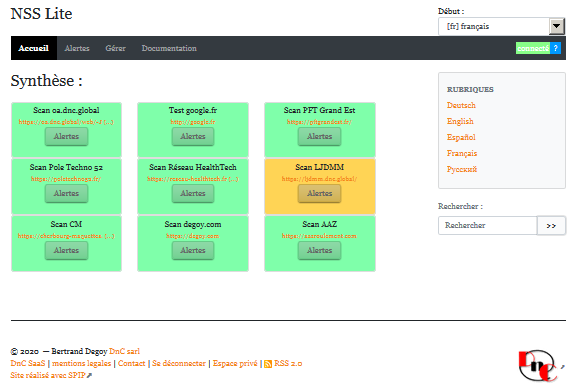
Task: Open Alertes for Test google.fr
Action: pyautogui.click(x=193, y=136)
